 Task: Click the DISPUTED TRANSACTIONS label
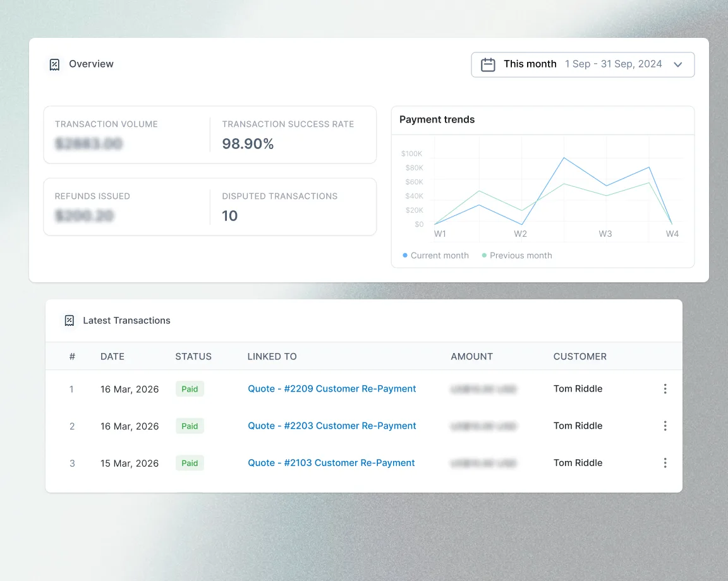click(279, 196)
